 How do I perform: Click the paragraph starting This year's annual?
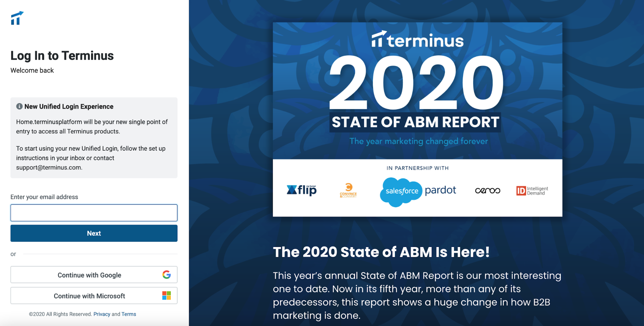(417, 295)
